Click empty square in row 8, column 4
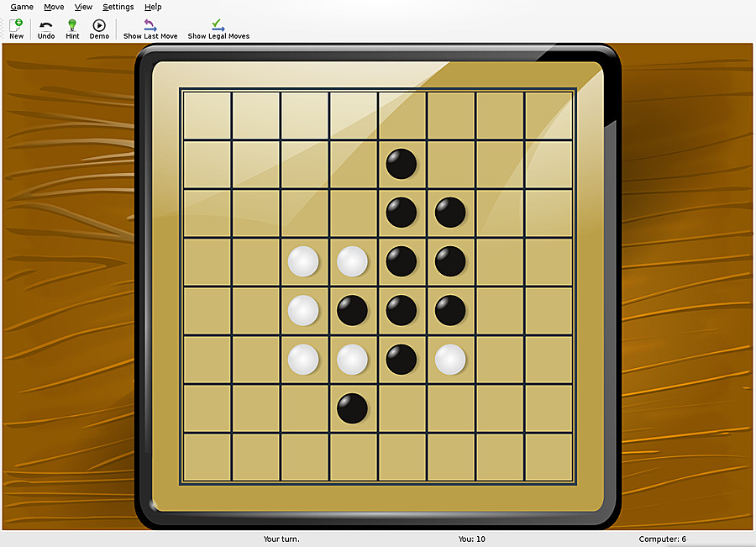 pos(354,457)
